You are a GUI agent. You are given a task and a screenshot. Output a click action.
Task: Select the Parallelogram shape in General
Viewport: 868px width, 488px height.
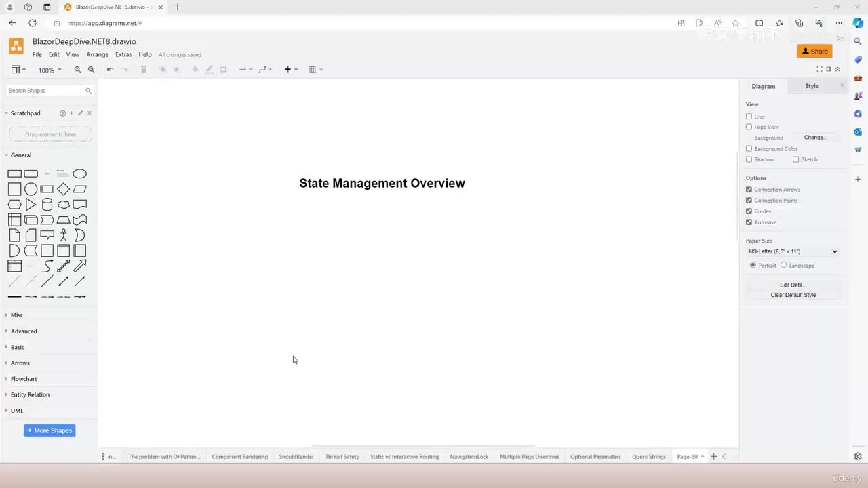[80, 189]
